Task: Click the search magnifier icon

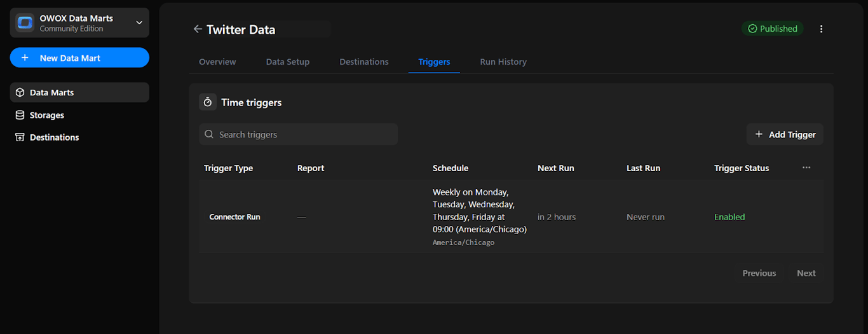Action: (209, 134)
